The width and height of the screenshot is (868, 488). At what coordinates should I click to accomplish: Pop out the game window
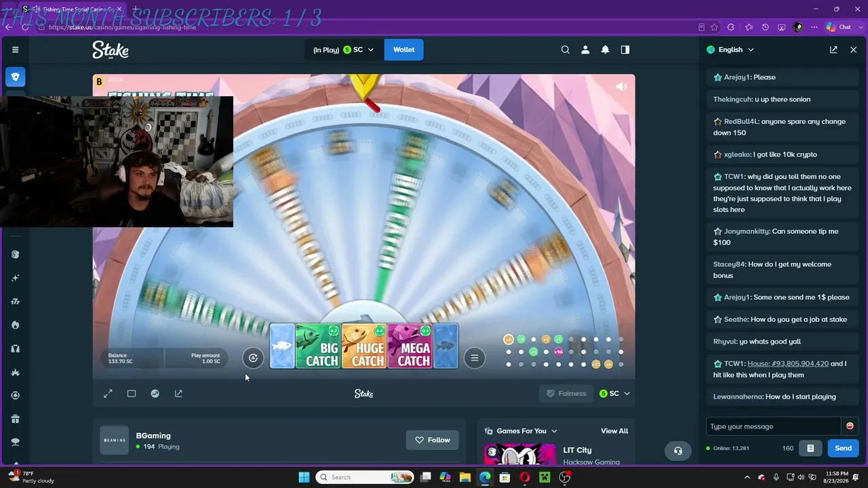(178, 393)
